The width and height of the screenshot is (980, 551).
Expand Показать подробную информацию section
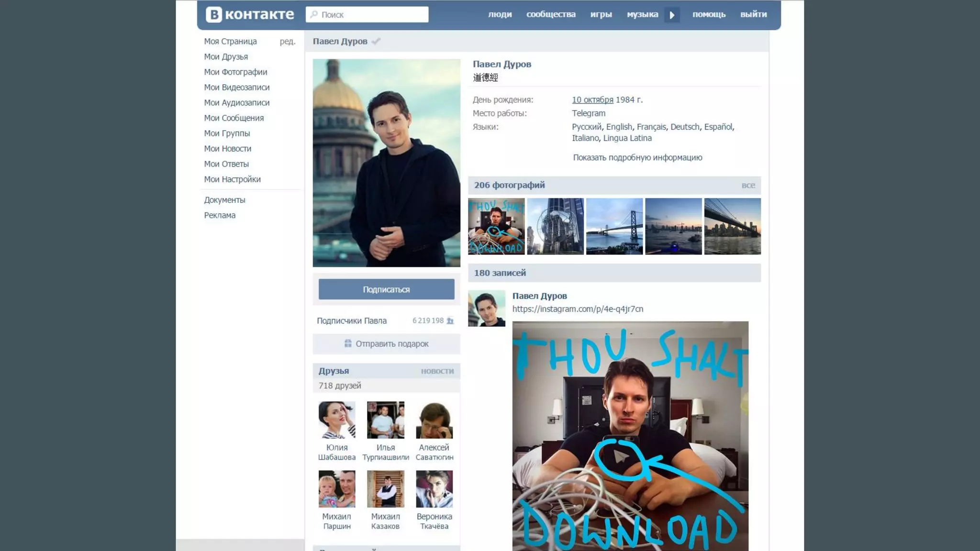click(637, 157)
